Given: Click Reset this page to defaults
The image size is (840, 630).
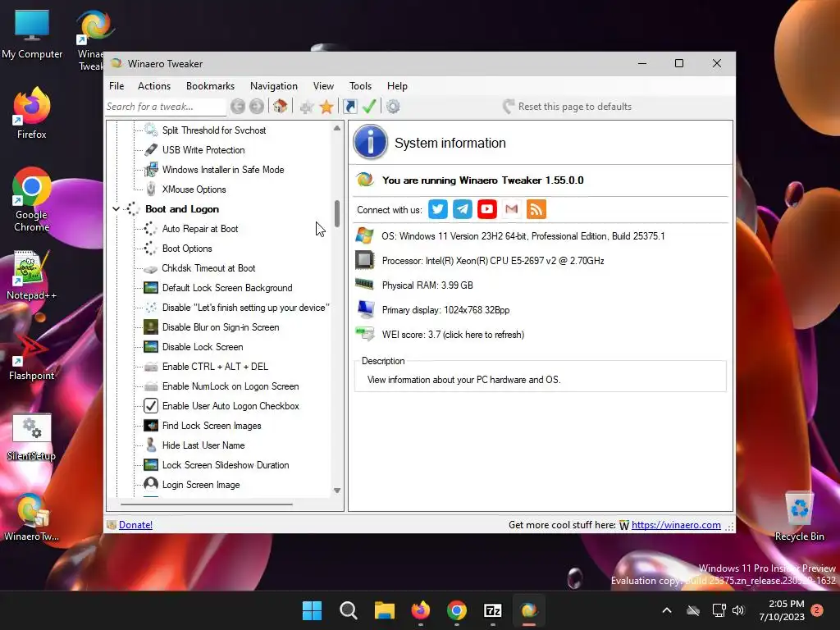Looking at the screenshot, I should point(567,107).
